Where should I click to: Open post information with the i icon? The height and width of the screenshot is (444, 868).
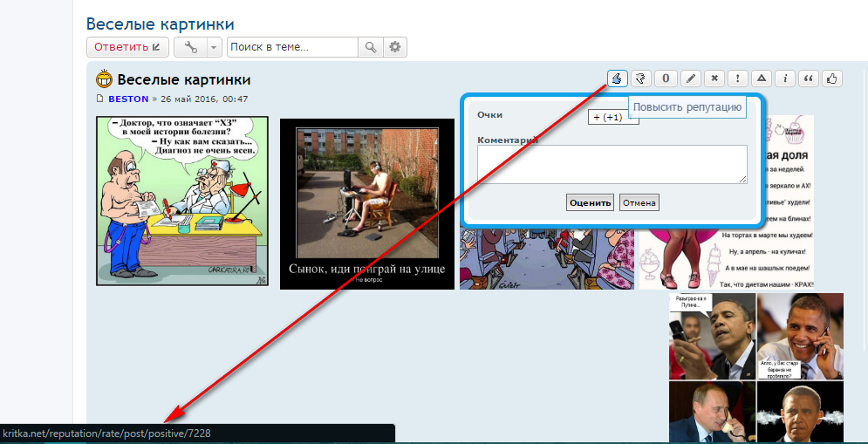pyautogui.click(x=785, y=79)
